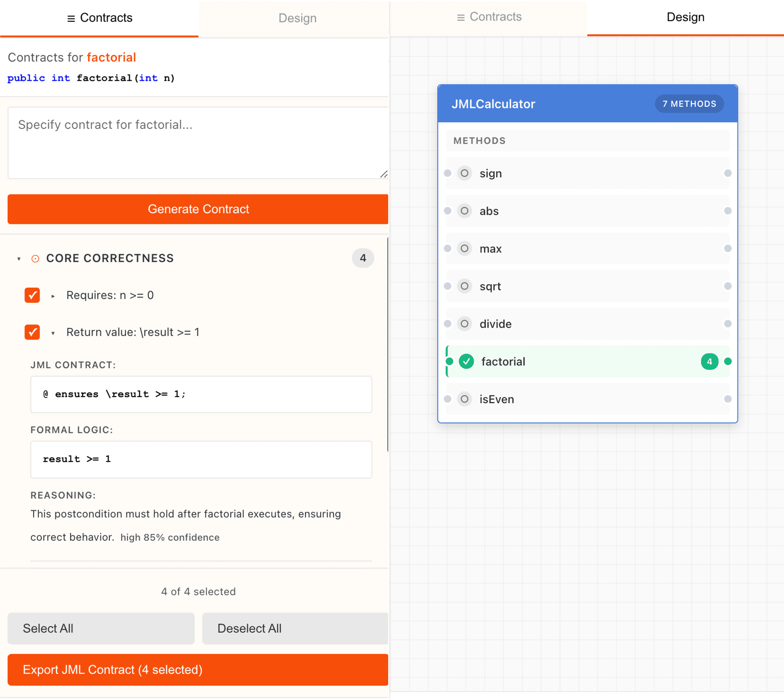This screenshot has width=784, height=700.
Task: Click the Deselect All button
Action: (x=295, y=628)
